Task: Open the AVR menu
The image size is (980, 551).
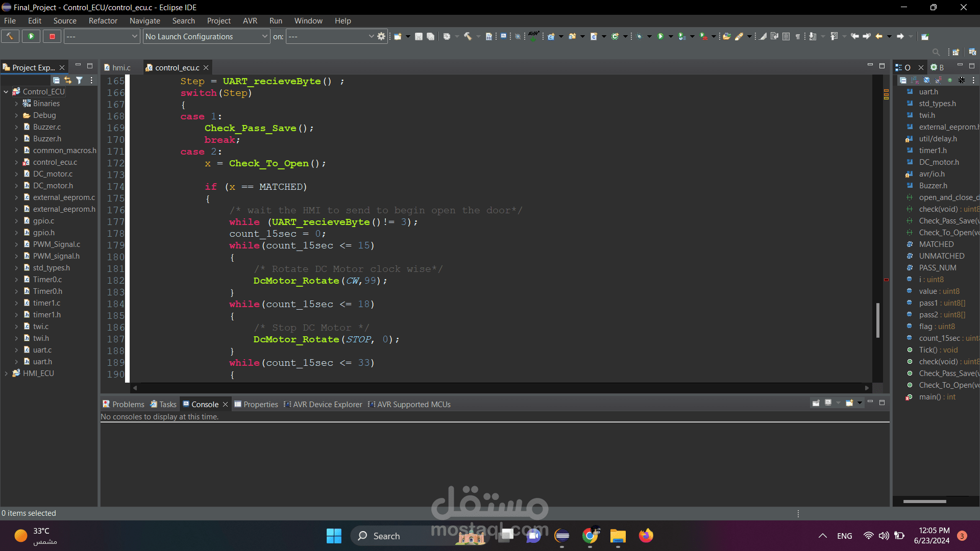Action: tap(250, 21)
